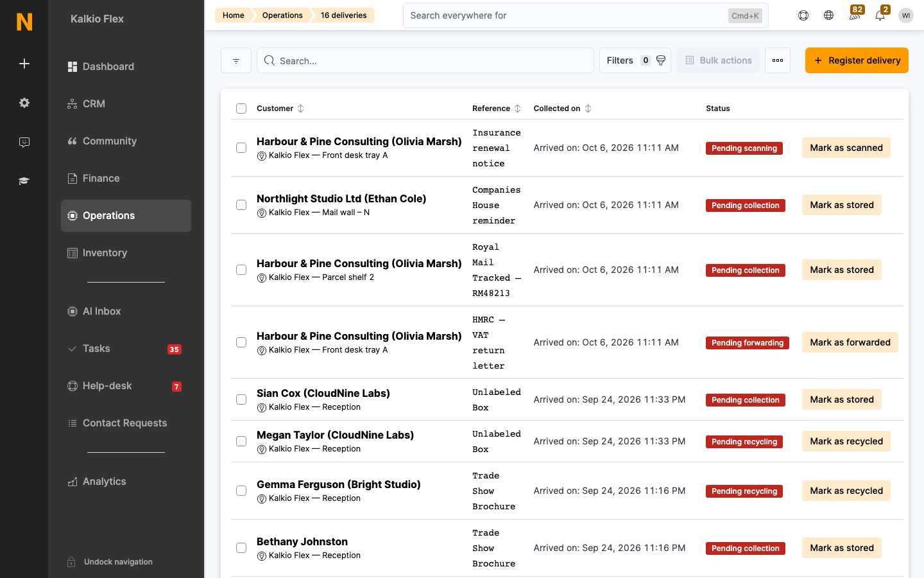Focus the Search everywhere field
The height and width of the screenshot is (578, 924).
coord(586,15)
